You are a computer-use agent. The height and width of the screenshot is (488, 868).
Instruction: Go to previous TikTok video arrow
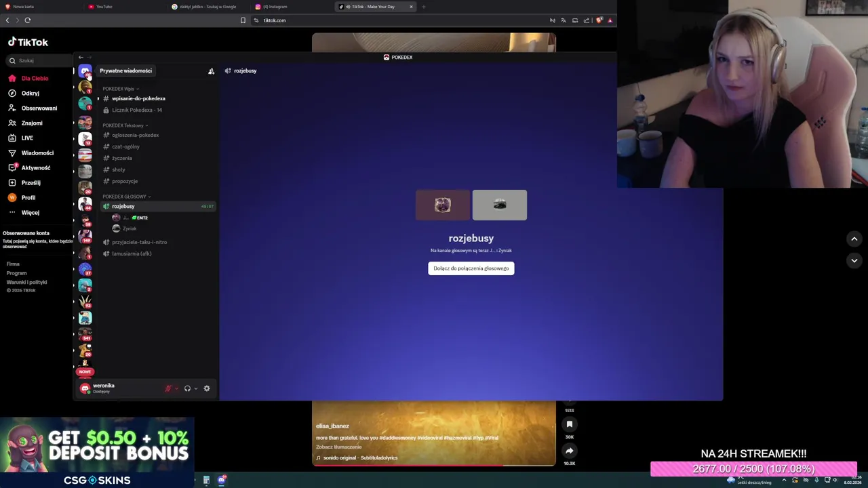click(x=854, y=239)
